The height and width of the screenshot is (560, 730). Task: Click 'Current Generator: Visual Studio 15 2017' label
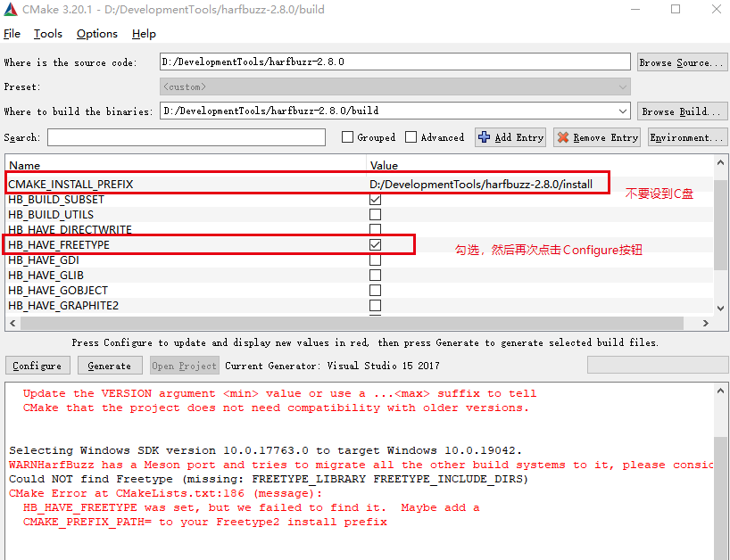pos(332,366)
